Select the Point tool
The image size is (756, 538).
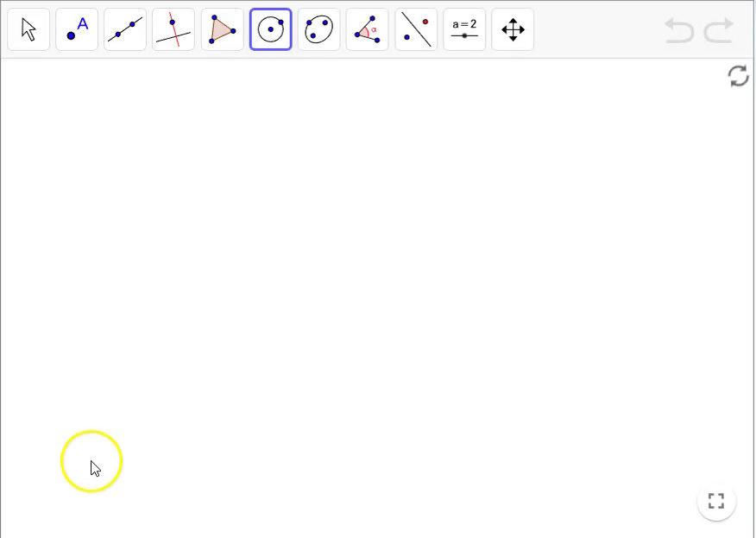point(77,29)
